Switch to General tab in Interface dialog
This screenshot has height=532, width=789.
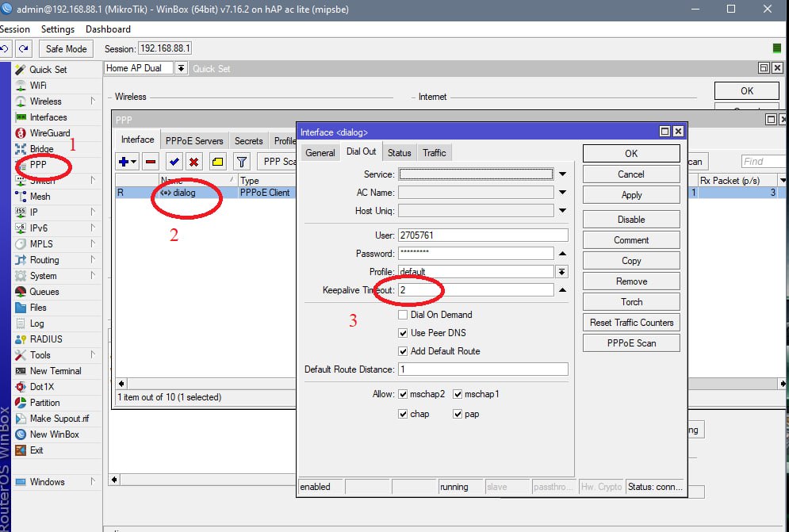tap(320, 152)
